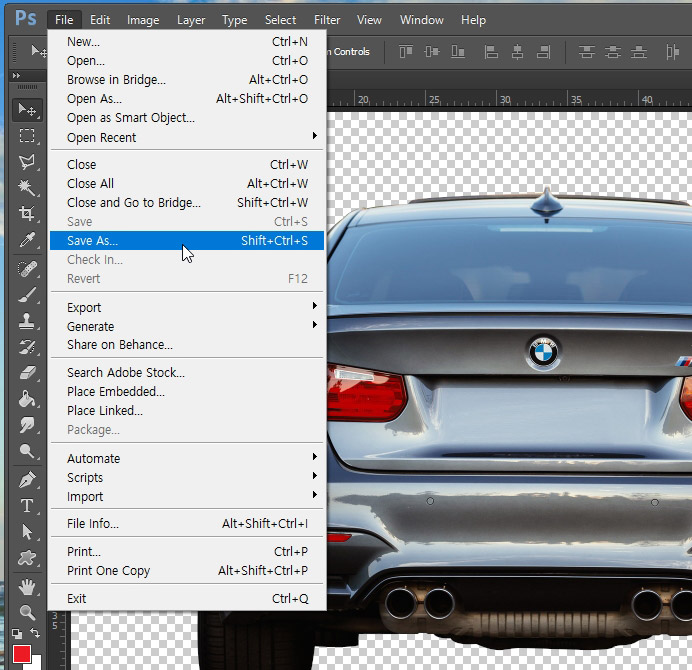Choose New... from the File menu
This screenshot has height=670, width=692.
coord(187,41)
